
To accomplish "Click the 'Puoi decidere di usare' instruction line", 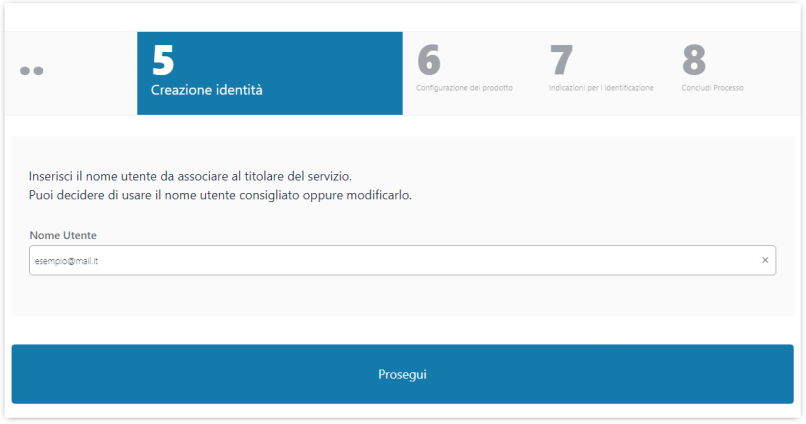I will (220, 194).
